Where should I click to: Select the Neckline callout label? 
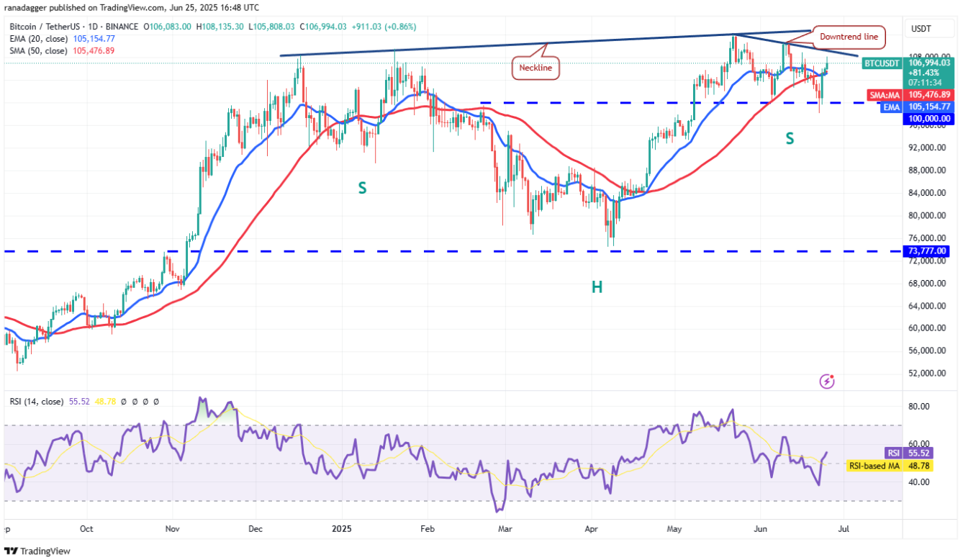pyautogui.click(x=537, y=68)
